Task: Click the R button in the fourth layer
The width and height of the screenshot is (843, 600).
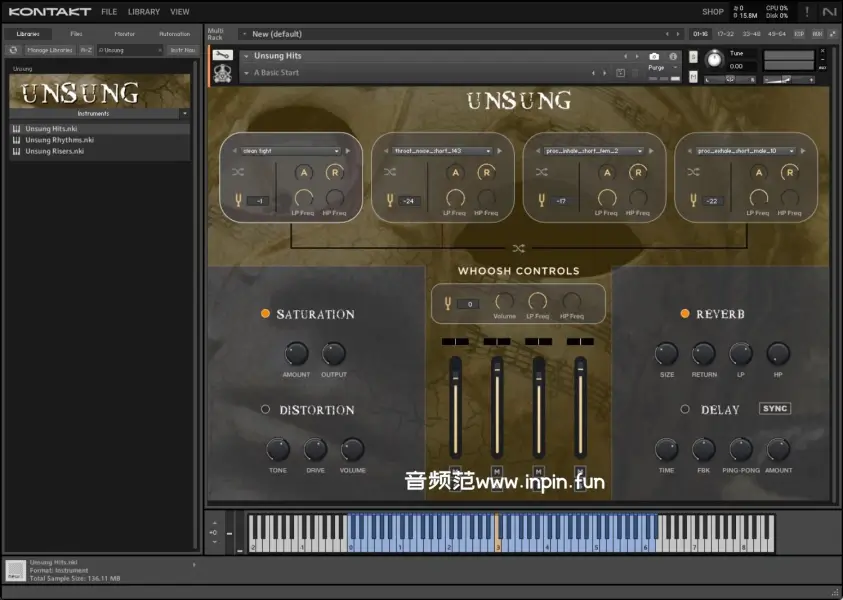Action: pos(789,172)
